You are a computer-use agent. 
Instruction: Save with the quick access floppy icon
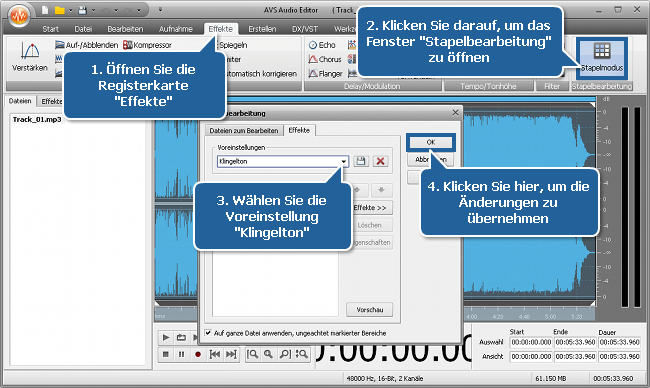82,10
